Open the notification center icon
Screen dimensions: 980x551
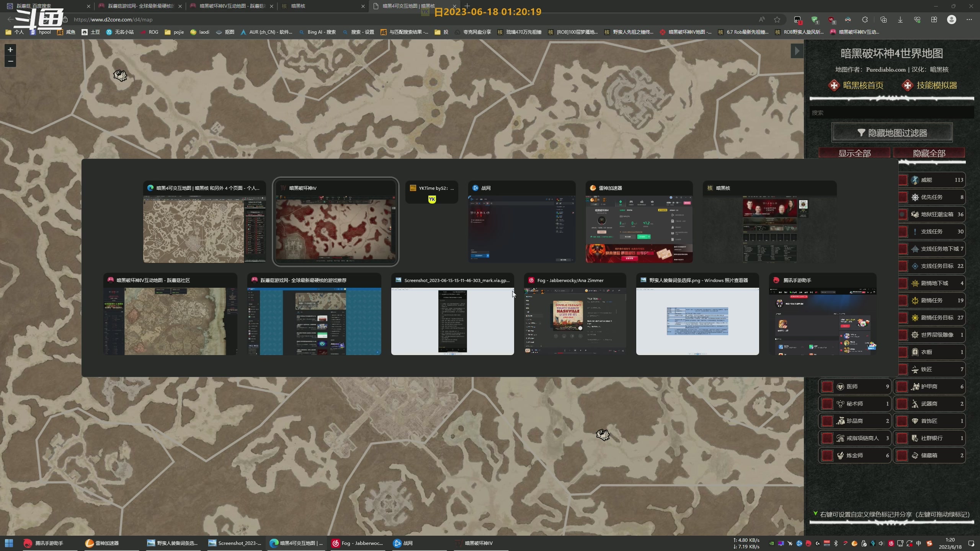pyautogui.click(x=971, y=543)
